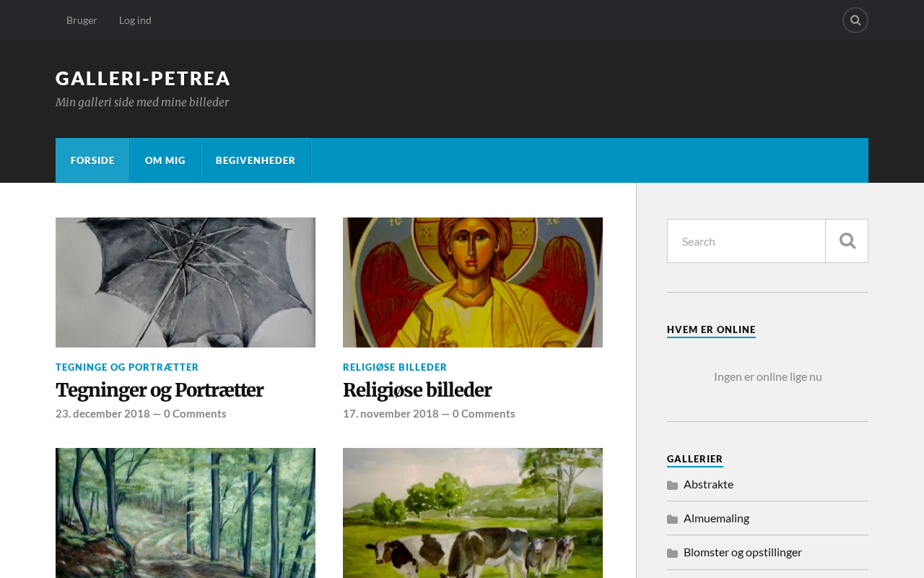The image size is (924, 578).
Task: Select the Log ind link
Action: (x=135, y=20)
